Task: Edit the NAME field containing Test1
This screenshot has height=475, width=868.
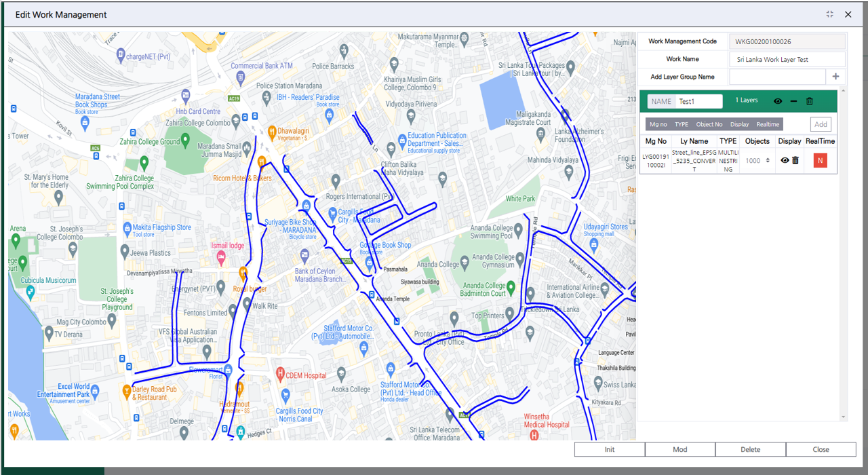Action: (699, 101)
